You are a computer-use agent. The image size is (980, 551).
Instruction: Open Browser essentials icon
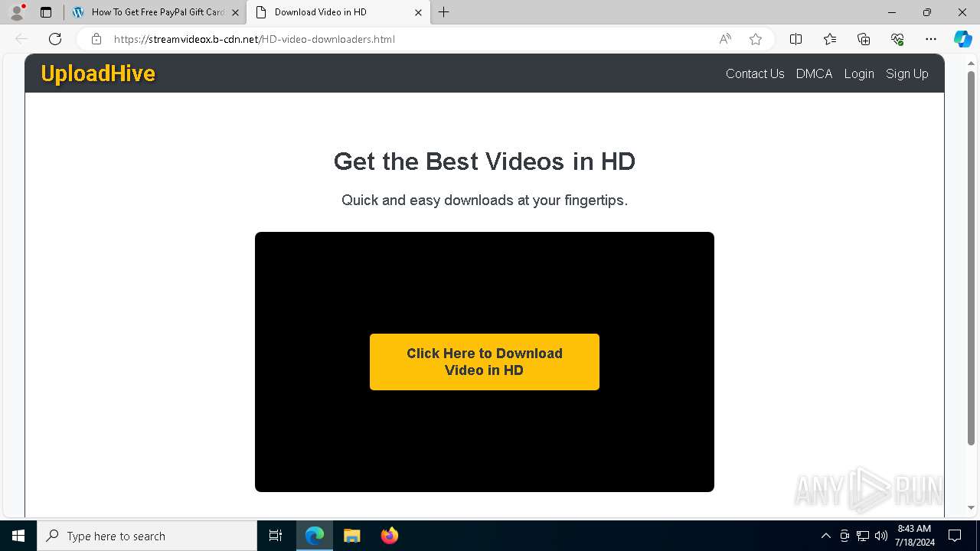click(x=897, y=39)
